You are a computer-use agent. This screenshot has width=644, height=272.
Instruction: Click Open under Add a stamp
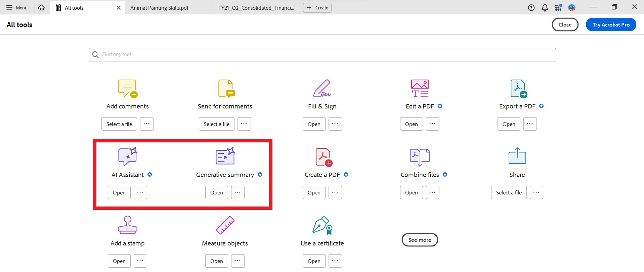[x=119, y=261]
